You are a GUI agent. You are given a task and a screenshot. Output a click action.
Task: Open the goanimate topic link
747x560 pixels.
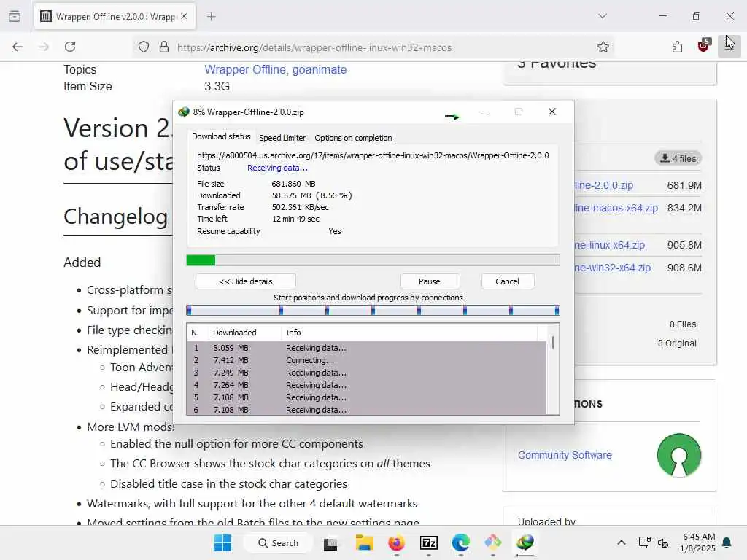tap(320, 69)
